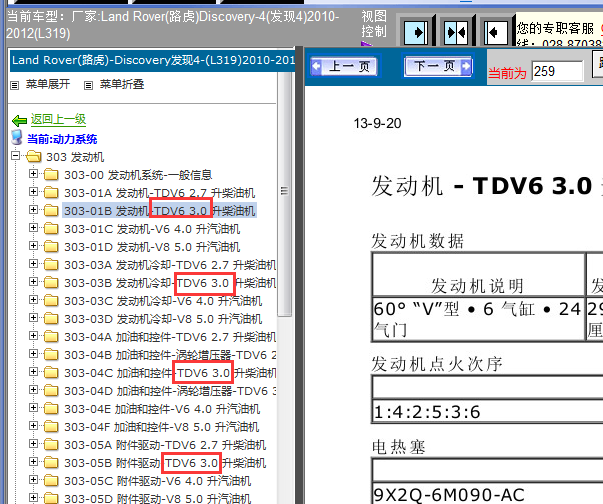Click the folder icon of 303-00 发动机系统
Screen dimensions: 603x504
51,175
